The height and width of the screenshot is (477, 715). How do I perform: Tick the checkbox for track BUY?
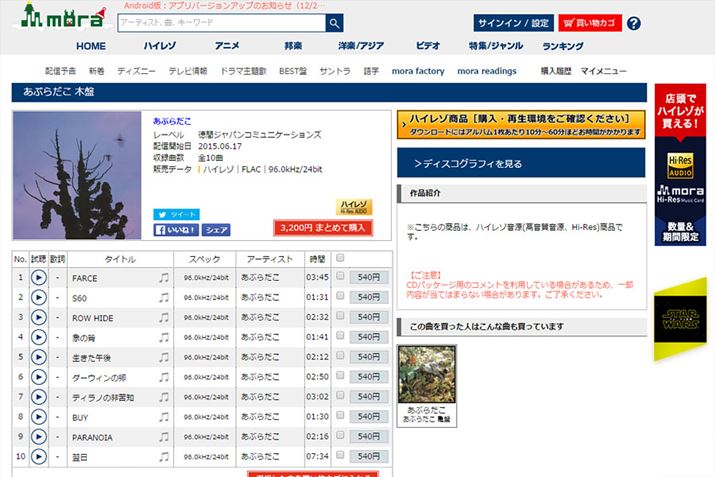click(341, 417)
